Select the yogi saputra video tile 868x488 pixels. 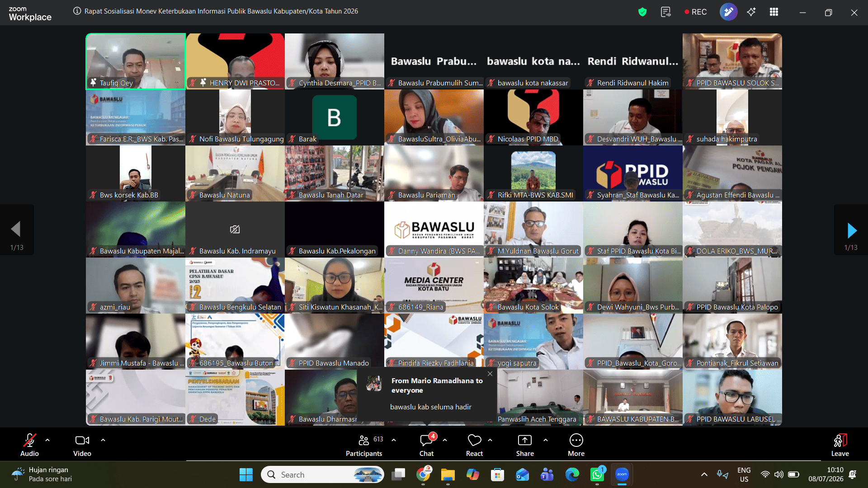pos(533,342)
